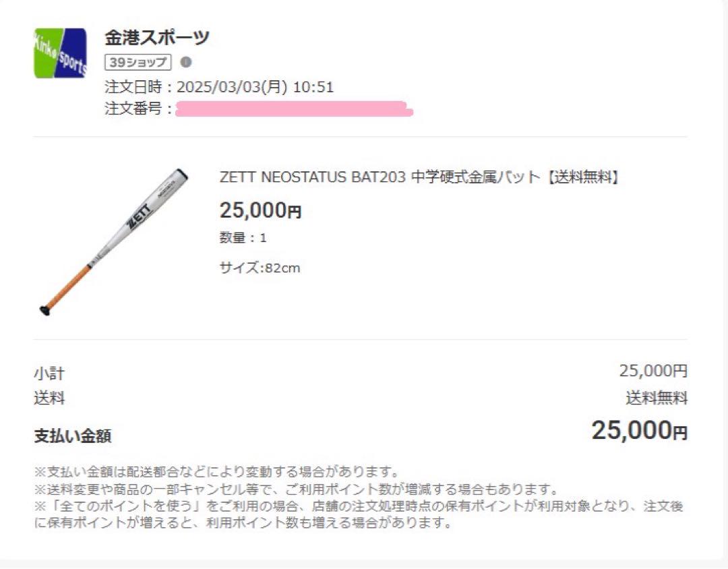Screen dimensions: 728x569
Task: Click the 数量：1 quantity text
Action: point(243,238)
